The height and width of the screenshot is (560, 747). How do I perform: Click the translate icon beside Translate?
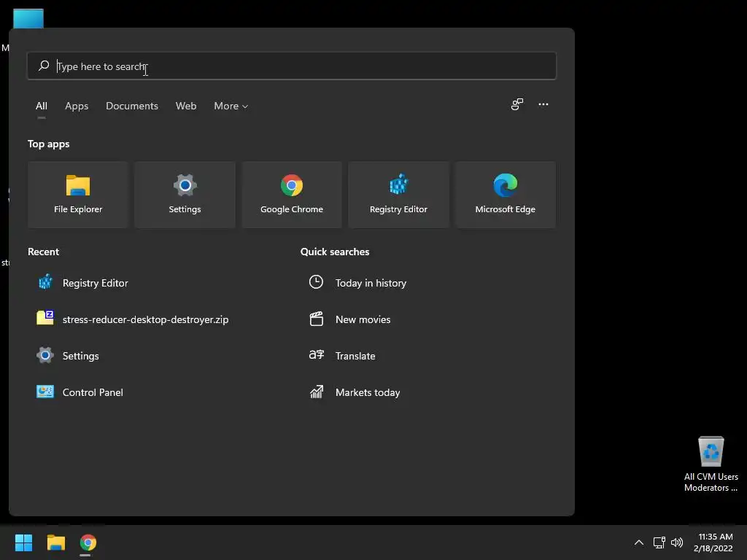pos(317,355)
